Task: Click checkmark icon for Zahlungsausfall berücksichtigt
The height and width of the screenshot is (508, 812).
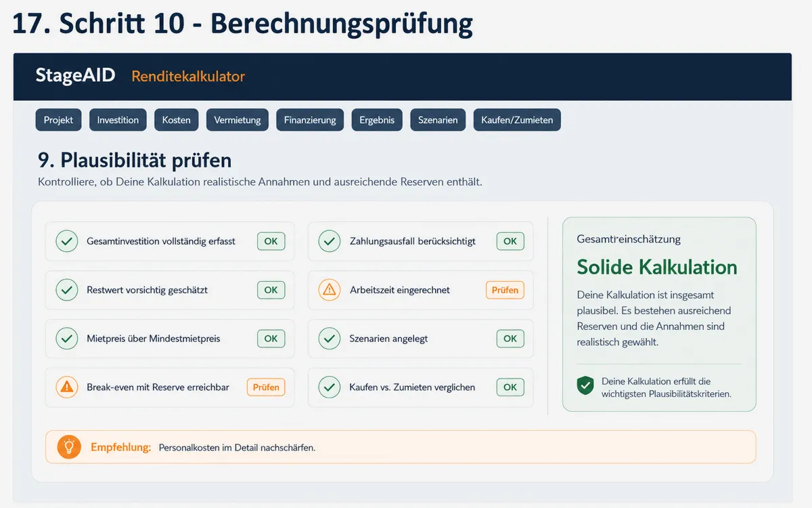Action: point(329,241)
